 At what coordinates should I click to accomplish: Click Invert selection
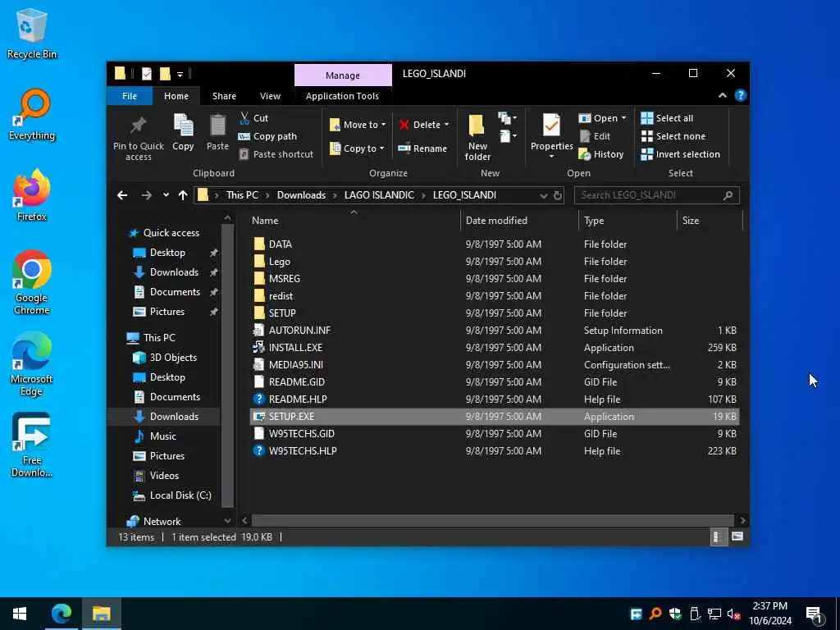click(x=680, y=154)
